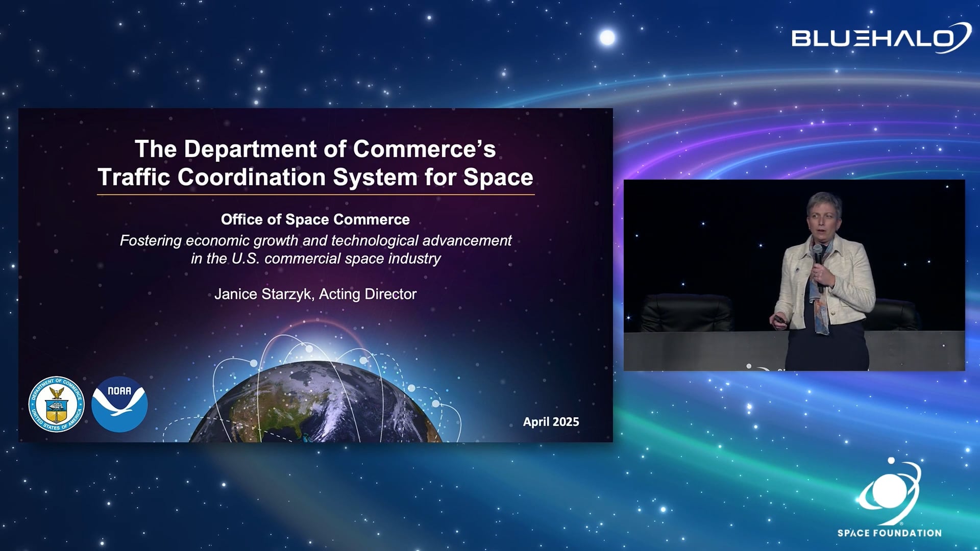Click the 'April 2025' date text
This screenshot has width=980, height=551.
(551, 422)
